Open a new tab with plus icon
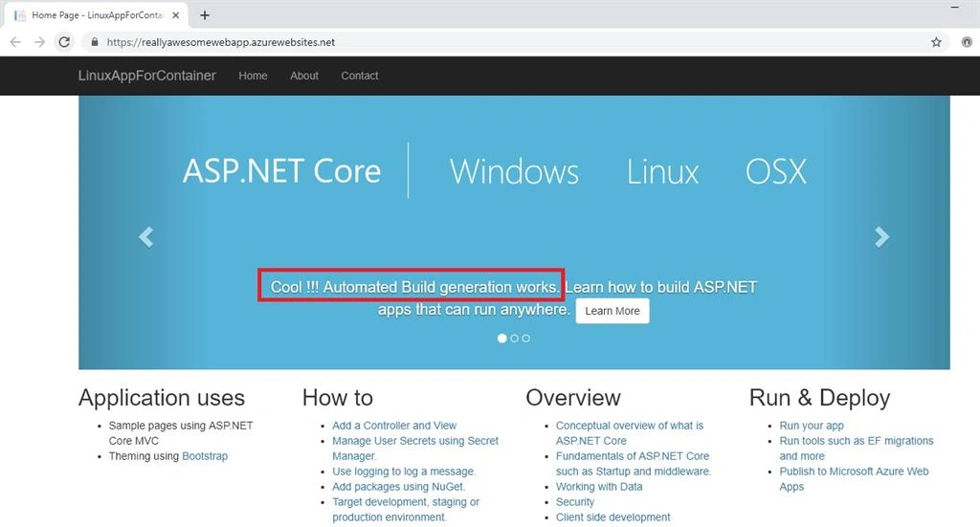Viewport: 980px width, 527px height. tap(205, 15)
